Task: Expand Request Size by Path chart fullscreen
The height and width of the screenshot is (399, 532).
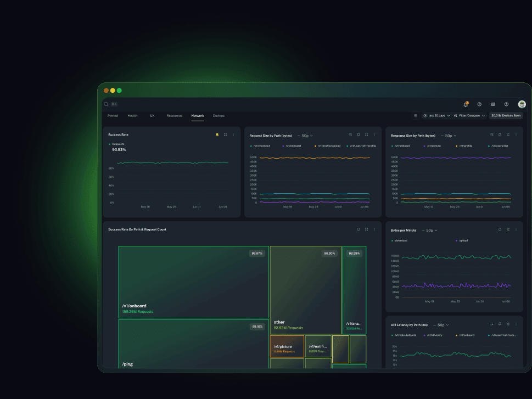Action: 366,134
